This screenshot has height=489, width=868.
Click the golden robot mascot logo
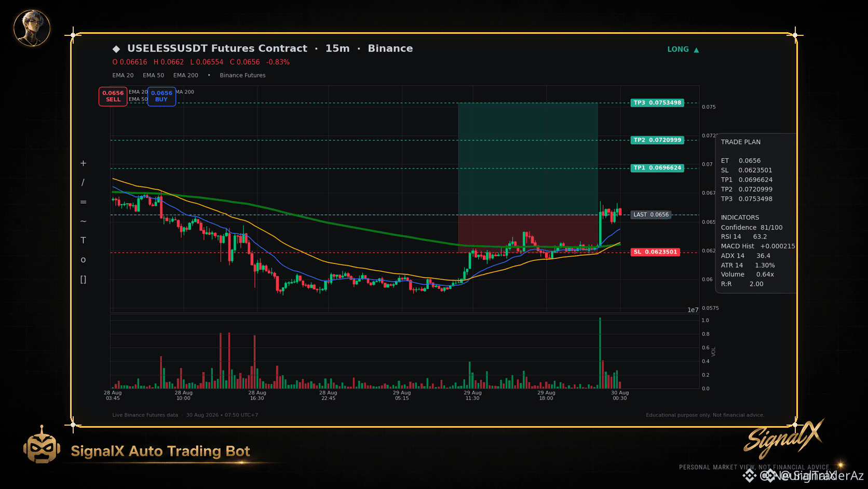(42, 445)
